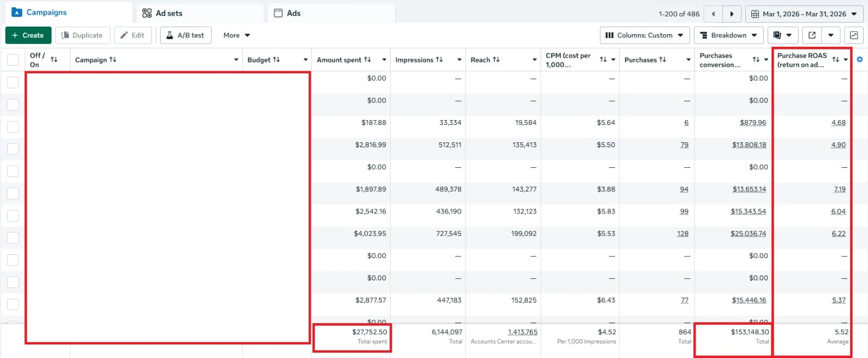868x358 pixels.
Task: Tick the select-all checkbox in header
Action: 13,60
